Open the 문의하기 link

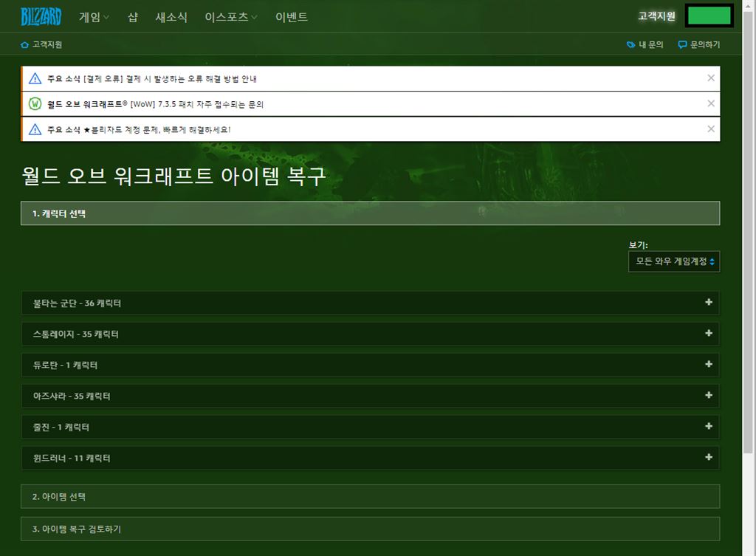point(705,45)
